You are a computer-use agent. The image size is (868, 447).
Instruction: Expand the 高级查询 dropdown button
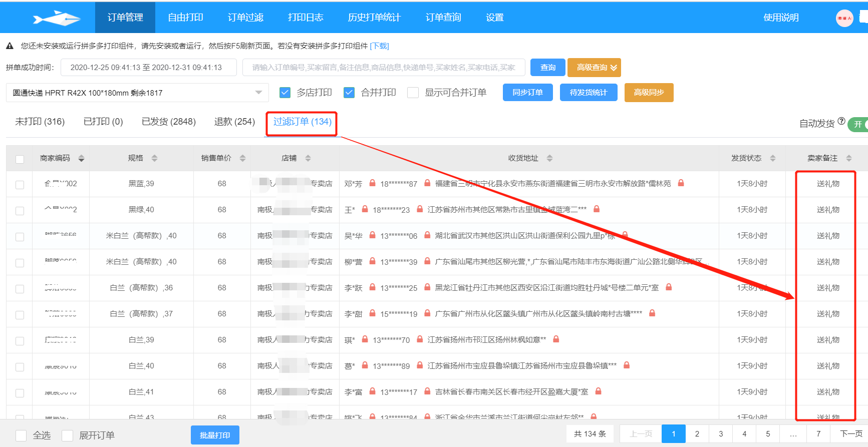594,68
